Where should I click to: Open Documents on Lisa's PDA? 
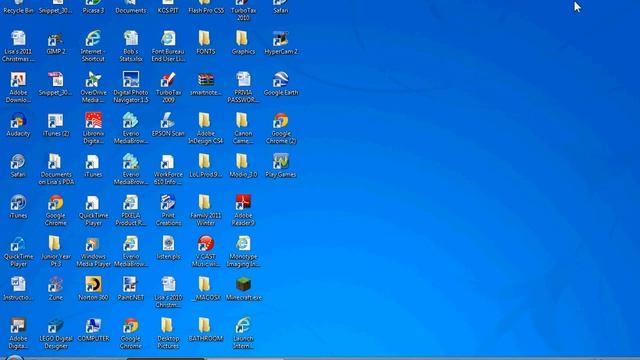pos(56,169)
